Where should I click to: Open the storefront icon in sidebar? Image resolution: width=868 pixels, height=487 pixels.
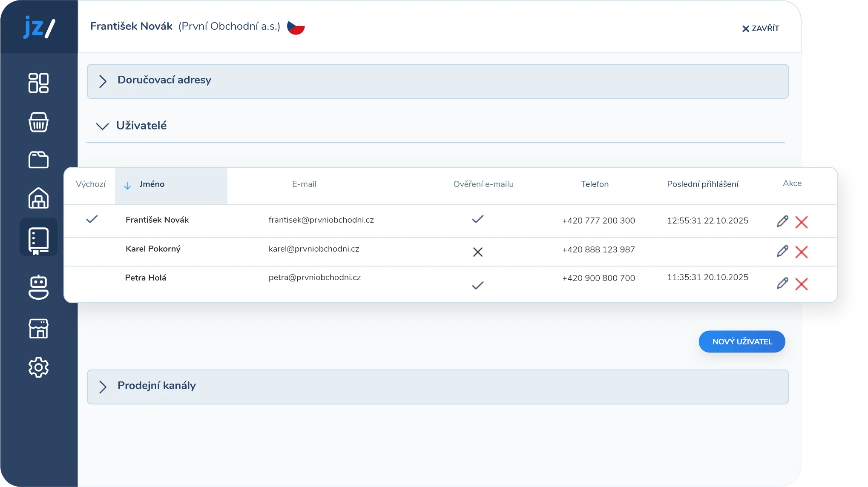[x=38, y=329]
